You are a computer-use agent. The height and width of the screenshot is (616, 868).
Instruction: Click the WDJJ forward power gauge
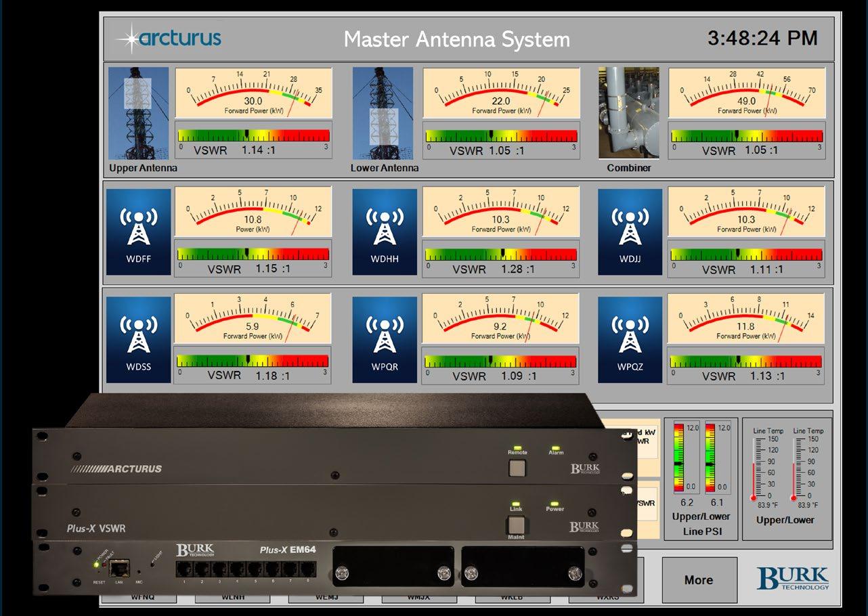[x=746, y=212]
